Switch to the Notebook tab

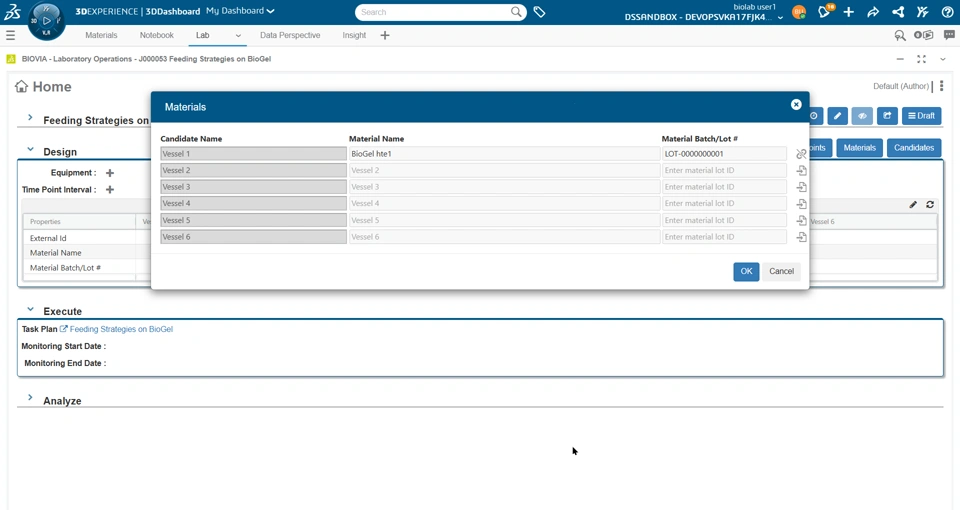pyautogui.click(x=157, y=36)
